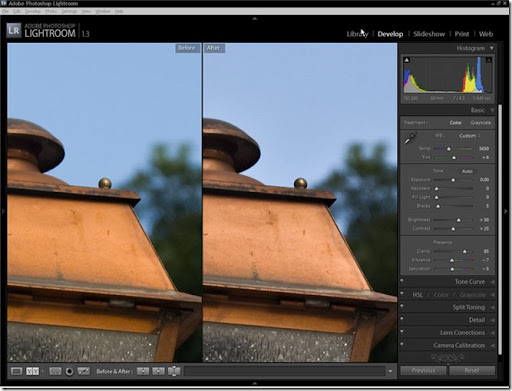
Task: Set Treatment to Color
Action: 455,123
